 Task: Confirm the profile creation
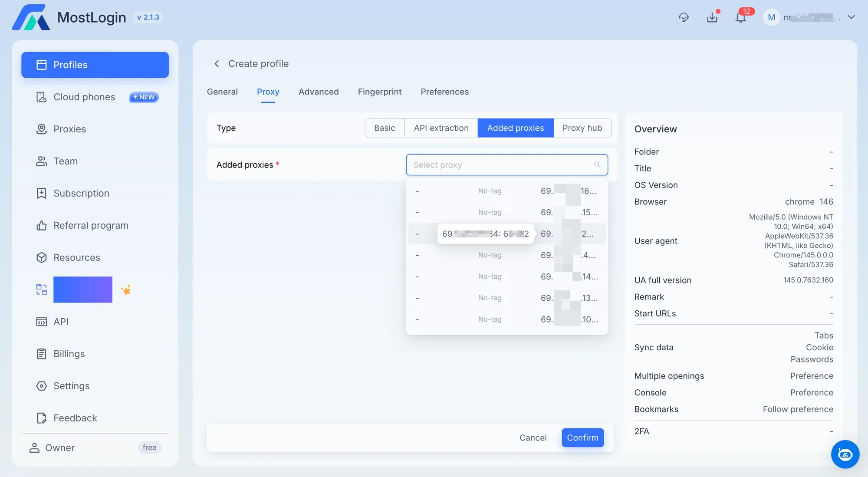[x=582, y=438]
